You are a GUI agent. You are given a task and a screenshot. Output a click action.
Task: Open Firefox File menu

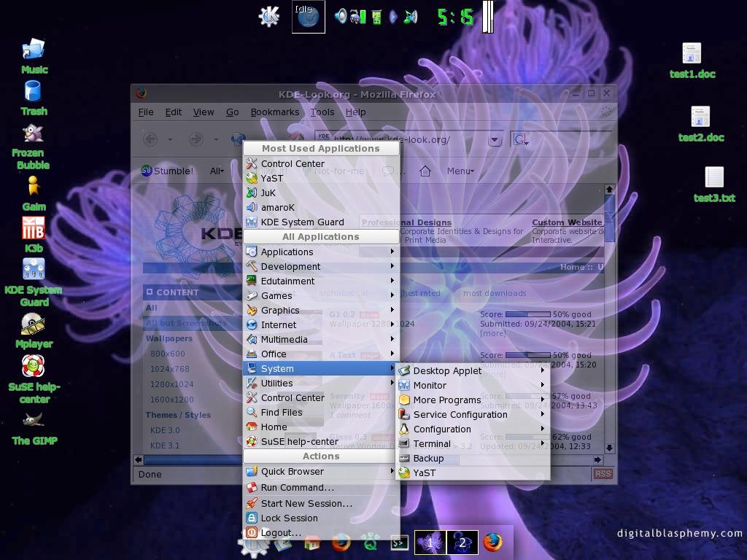[145, 112]
